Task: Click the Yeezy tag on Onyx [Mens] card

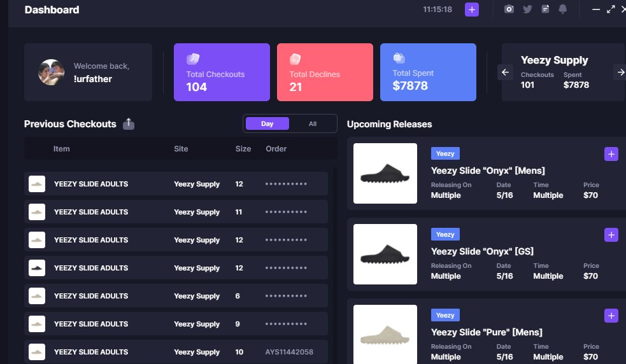Action: click(x=445, y=153)
